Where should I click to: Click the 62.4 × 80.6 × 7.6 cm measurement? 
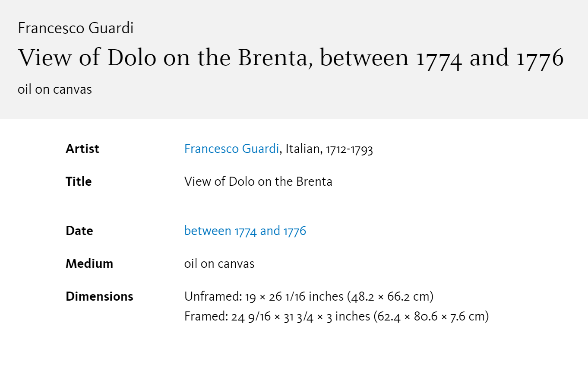[x=430, y=317]
